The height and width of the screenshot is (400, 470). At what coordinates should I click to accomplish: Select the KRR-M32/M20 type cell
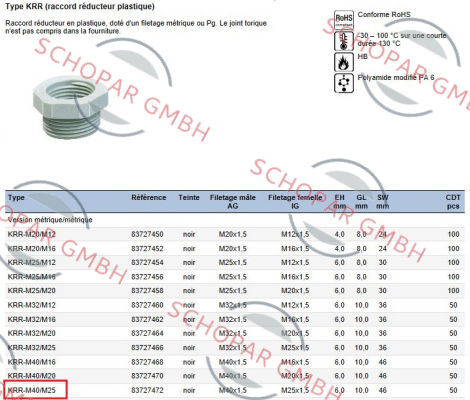click(x=32, y=333)
